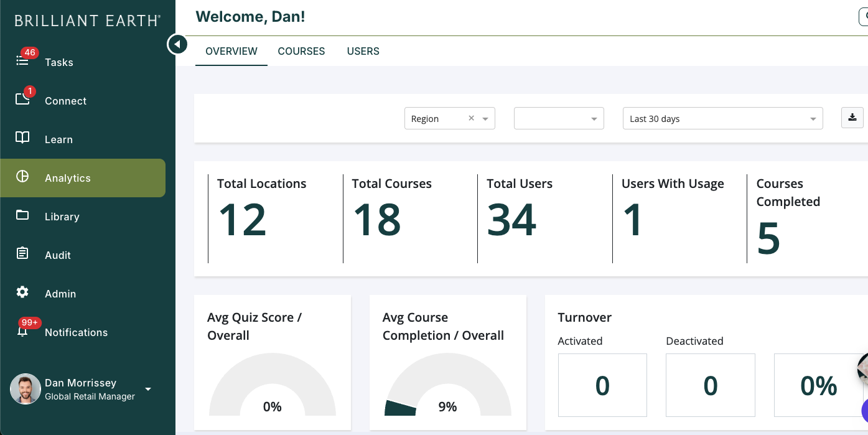The height and width of the screenshot is (435, 868).
Task: Click the Brilliant Earth logo
Action: coord(87,21)
